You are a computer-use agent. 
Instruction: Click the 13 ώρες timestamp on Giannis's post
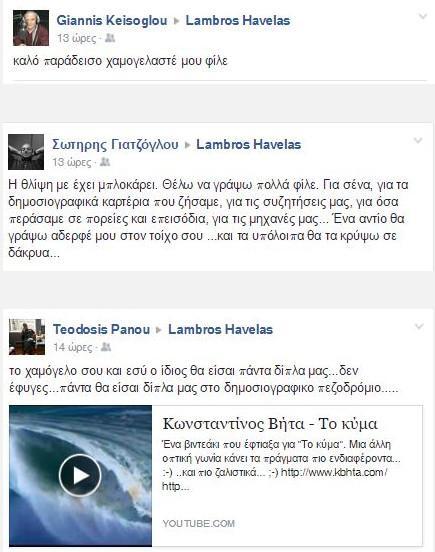[x=77, y=38]
